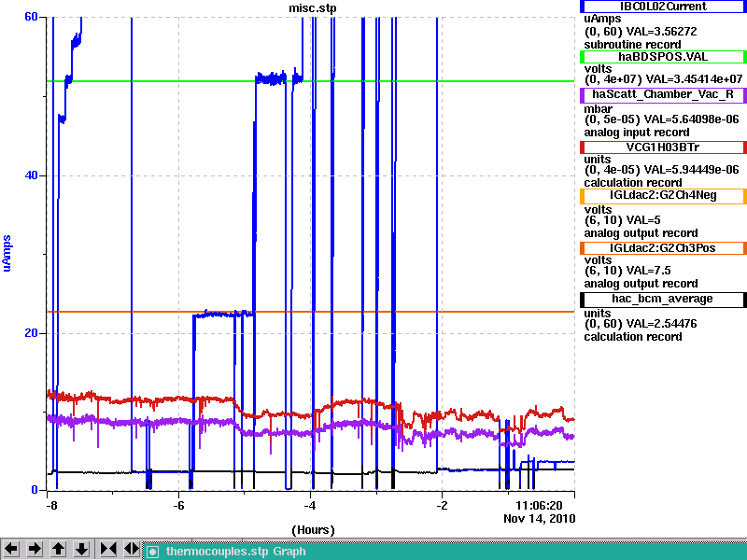
Task: Click the thermocouples.stp Graph window title bar
Action: 445,552
